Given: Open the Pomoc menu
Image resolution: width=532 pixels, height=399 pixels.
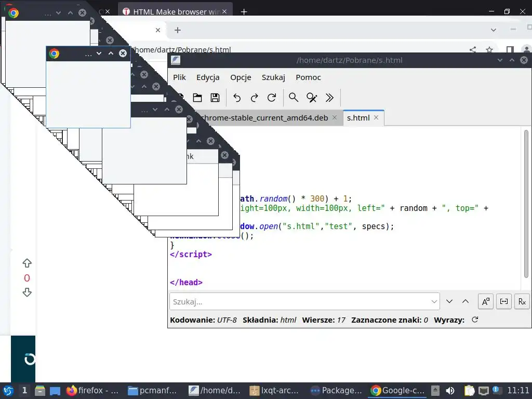Looking at the screenshot, I should pyautogui.click(x=308, y=77).
